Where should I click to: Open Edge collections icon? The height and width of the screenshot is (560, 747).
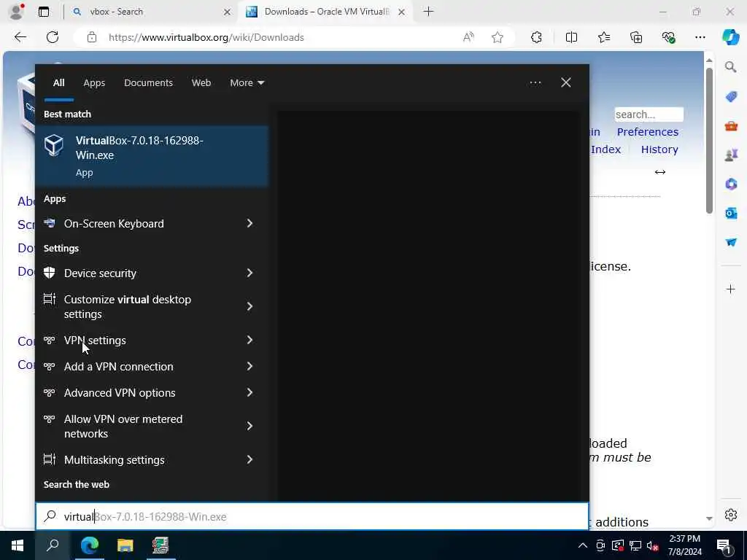coord(636,37)
